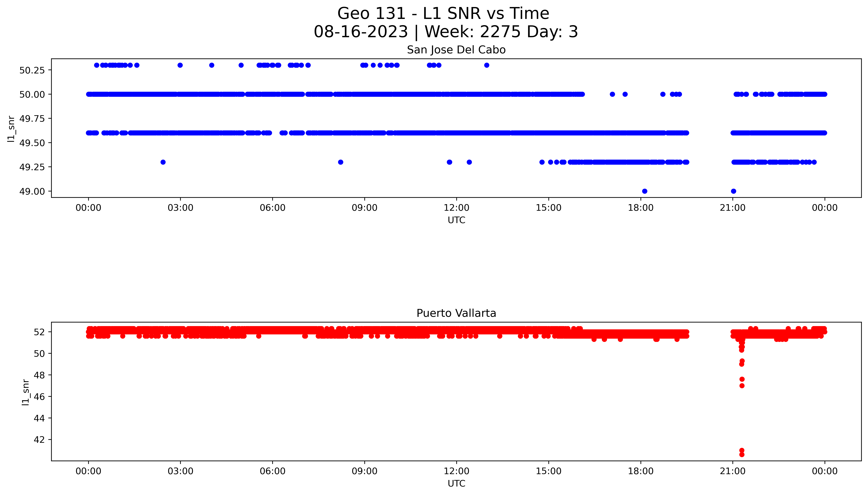Click the 49.00 y-axis tick in San Jose plot

pos(32,191)
